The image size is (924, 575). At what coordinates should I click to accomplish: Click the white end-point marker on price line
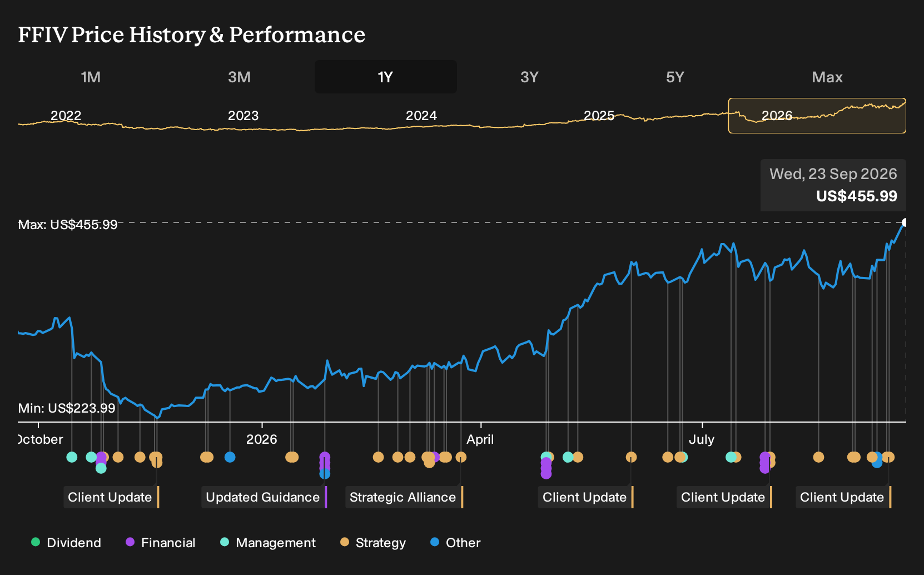(905, 222)
